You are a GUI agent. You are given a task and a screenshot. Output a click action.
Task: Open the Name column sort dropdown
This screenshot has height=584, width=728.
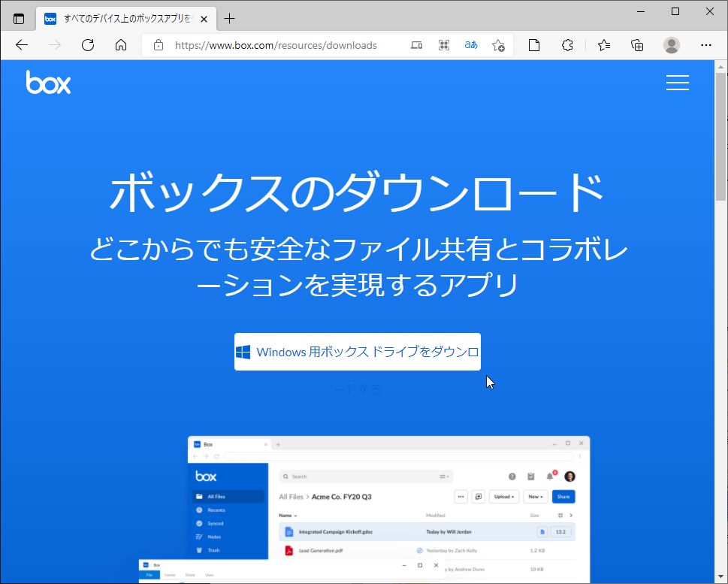289,515
